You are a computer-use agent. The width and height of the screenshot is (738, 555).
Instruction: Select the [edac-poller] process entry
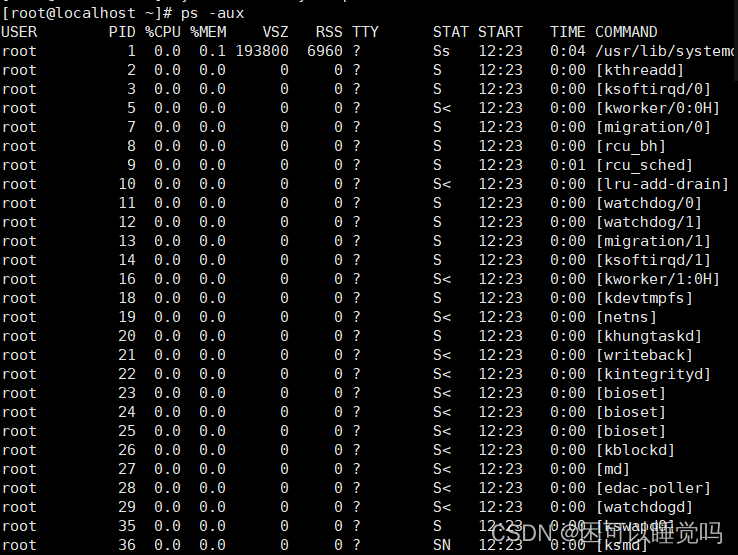click(x=653, y=488)
